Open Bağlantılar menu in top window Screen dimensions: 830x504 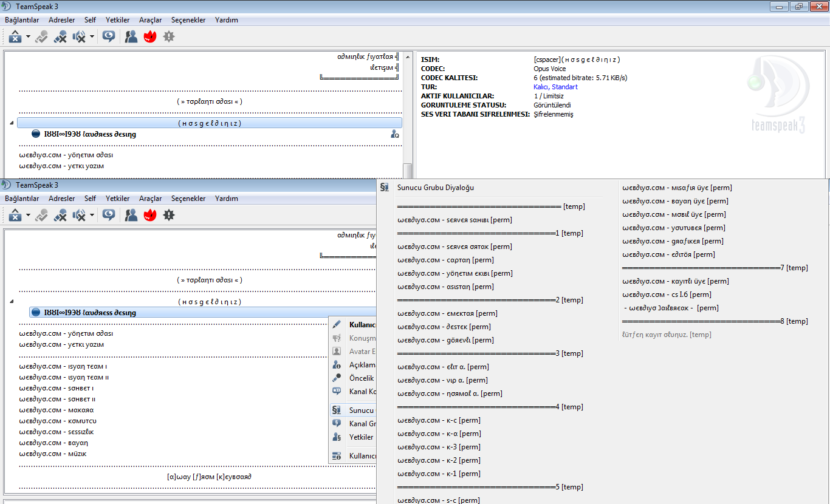(22, 20)
